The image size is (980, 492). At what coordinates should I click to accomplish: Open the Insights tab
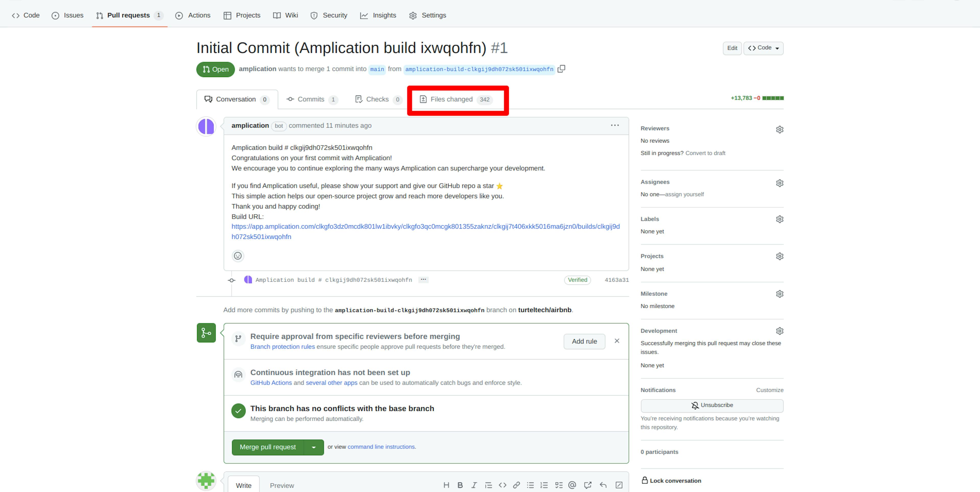[x=378, y=15]
